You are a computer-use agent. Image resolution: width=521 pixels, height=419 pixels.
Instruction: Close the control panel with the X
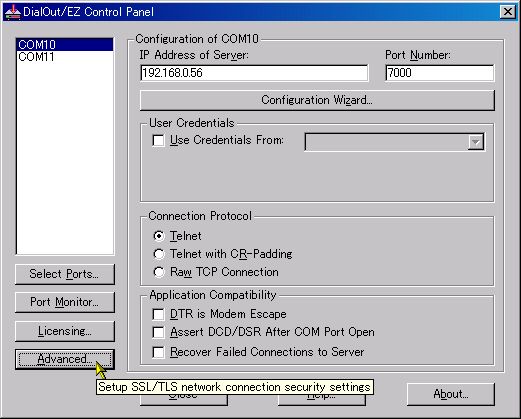pyautogui.click(x=508, y=12)
